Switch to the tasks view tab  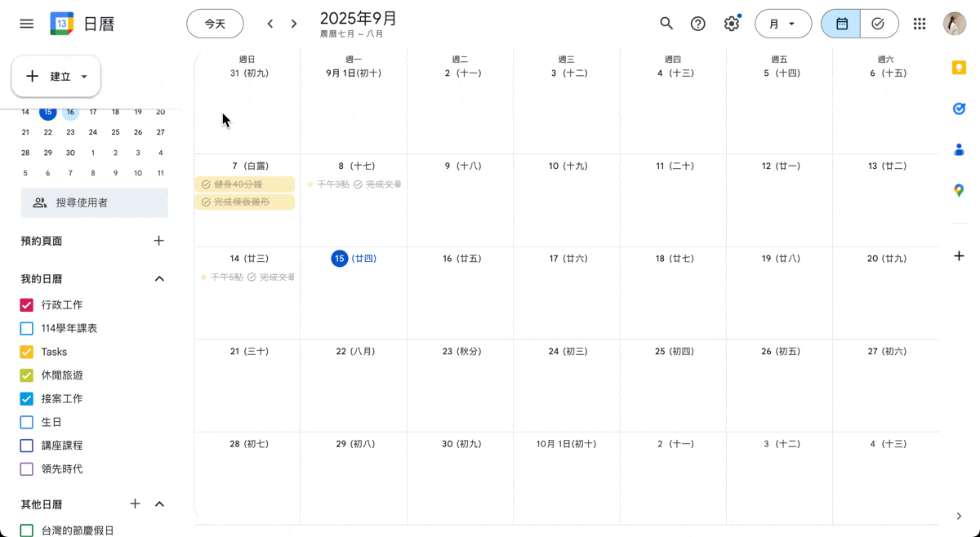tap(879, 24)
